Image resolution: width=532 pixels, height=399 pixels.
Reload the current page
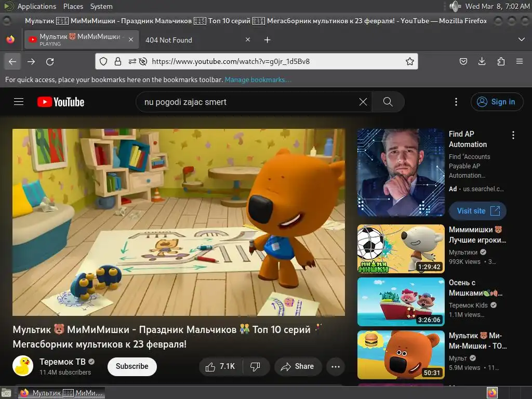coord(50,61)
